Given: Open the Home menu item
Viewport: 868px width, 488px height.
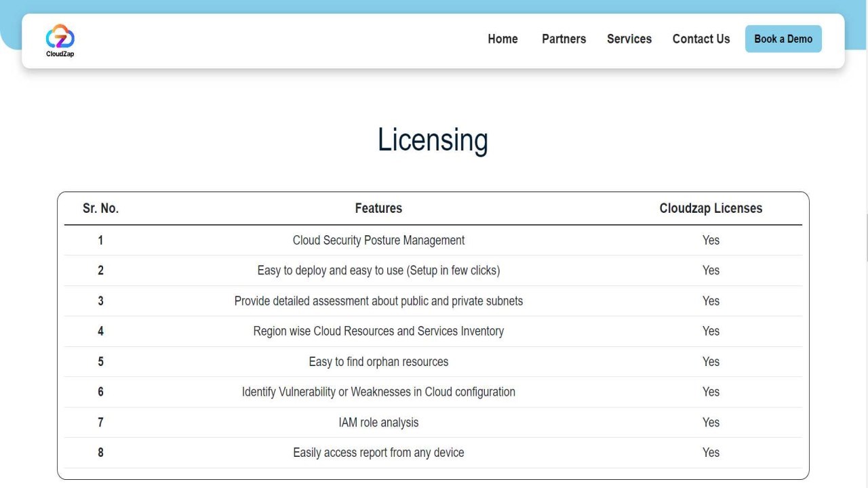Looking at the screenshot, I should tap(502, 39).
